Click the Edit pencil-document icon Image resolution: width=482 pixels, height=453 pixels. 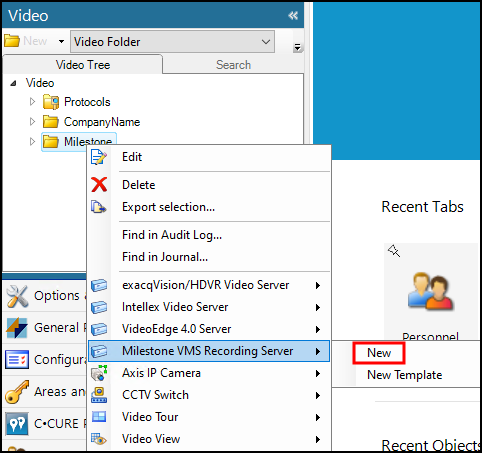pos(99,157)
